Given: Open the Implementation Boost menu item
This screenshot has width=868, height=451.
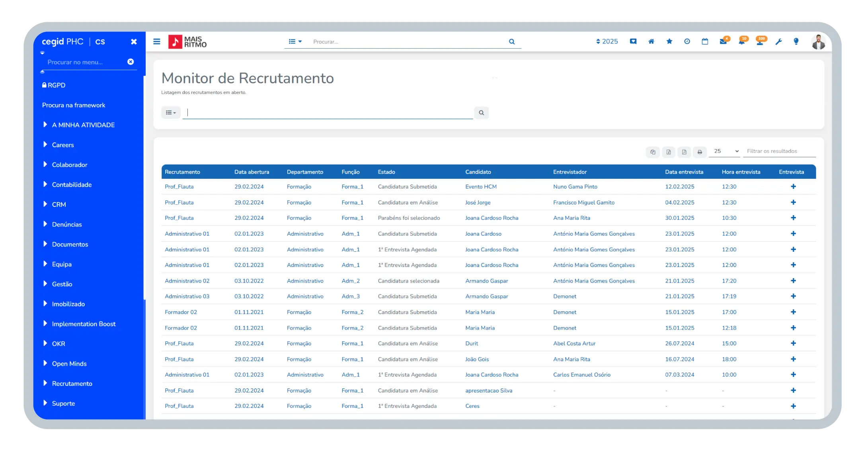Looking at the screenshot, I should (x=84, y=324).
